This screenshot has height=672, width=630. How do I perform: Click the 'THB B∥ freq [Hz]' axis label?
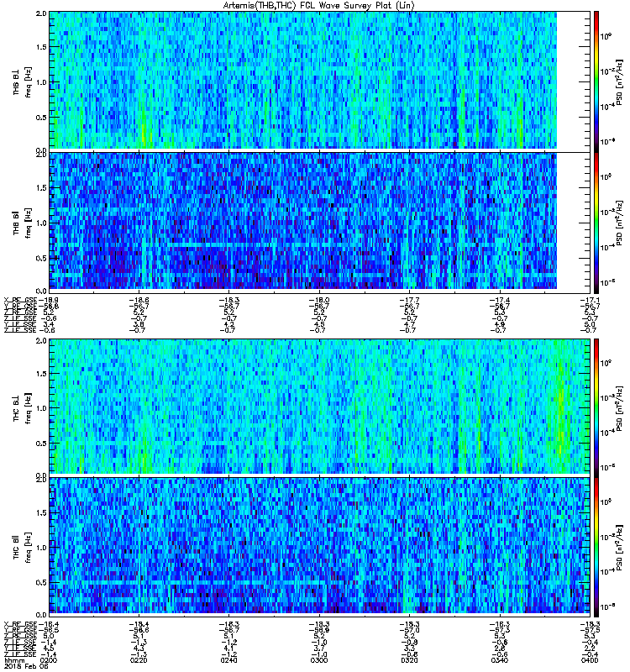(22, 223)
